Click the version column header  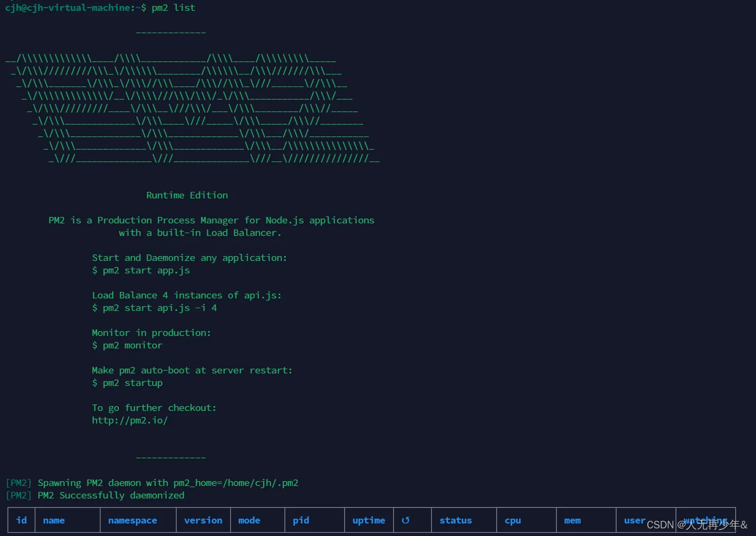pyautogui.click(x=203, y=520)
